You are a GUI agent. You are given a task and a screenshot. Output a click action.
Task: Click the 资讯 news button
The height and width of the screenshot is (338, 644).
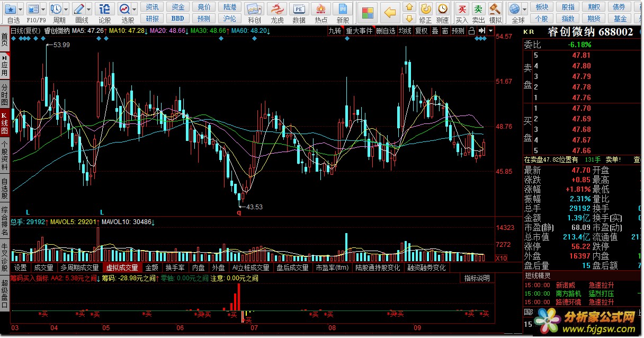point(152,7)
